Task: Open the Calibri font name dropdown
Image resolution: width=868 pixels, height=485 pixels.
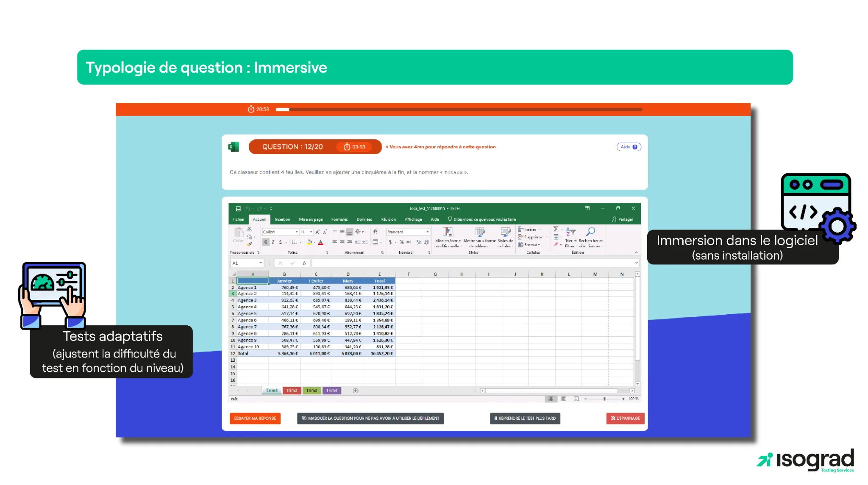Action: click(296, 232)
